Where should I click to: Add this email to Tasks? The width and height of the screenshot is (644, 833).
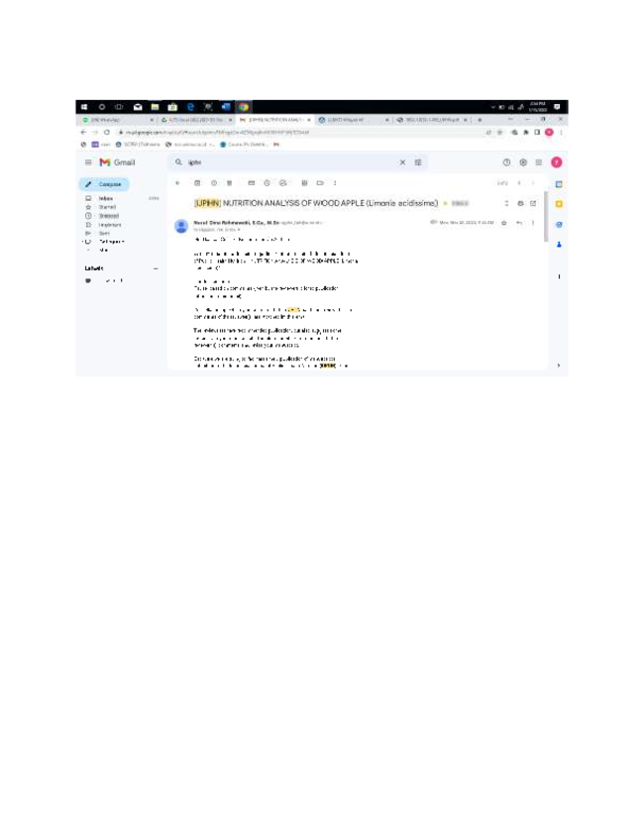(x=283, y=183)
